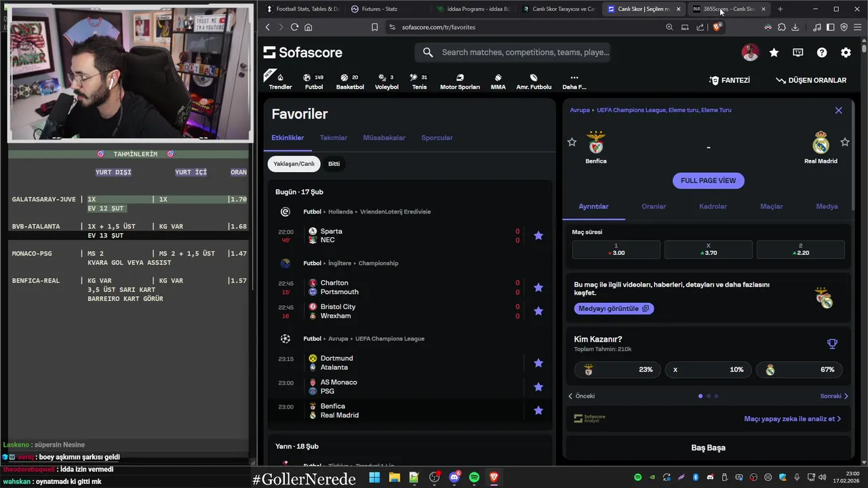The height and width of the screenshot is (488, 868).
Task: Unfavorite the Charlton vs Portsmouth match
Action: coord(538,287)
